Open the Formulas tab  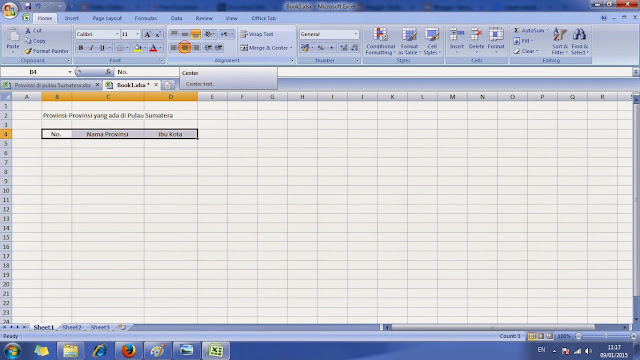tap(146, 18)
